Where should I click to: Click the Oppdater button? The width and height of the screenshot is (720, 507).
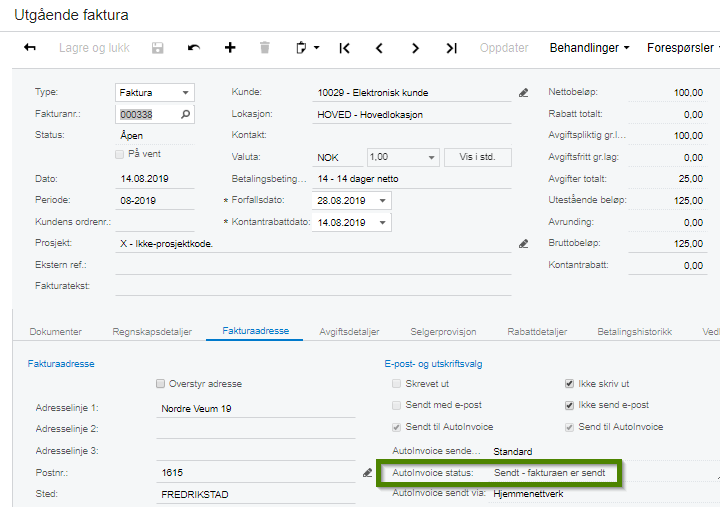[504, 48]
